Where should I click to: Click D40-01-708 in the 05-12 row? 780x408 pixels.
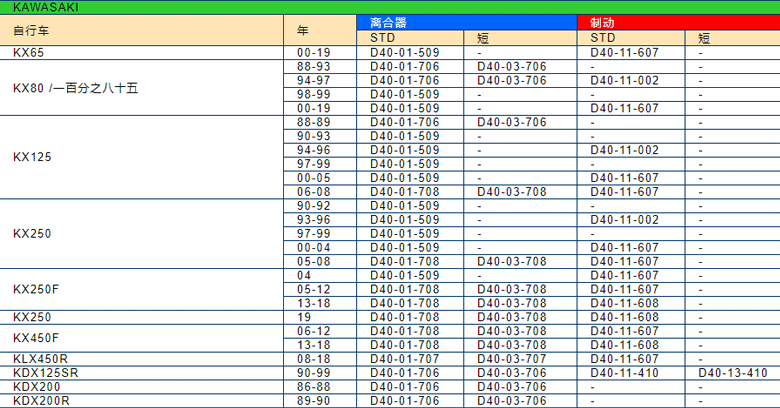[405, 289]
